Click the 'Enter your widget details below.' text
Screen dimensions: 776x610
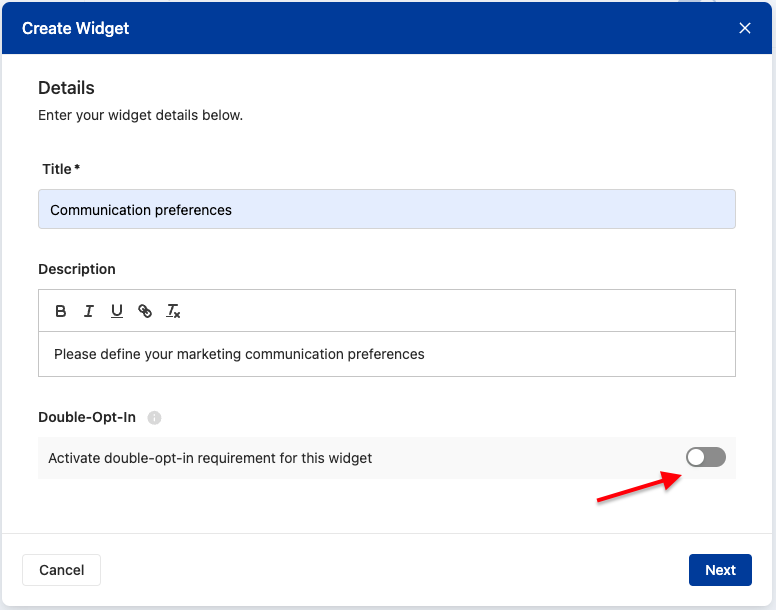pyautogui.click(x=141, y=115)
